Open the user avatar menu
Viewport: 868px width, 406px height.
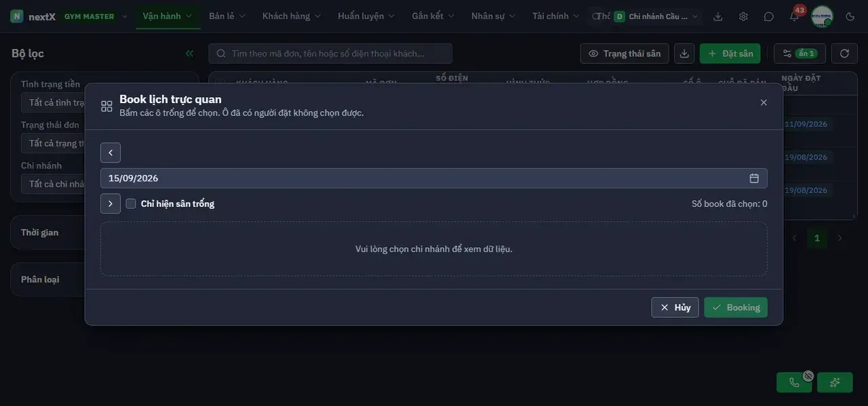point(822,16)
